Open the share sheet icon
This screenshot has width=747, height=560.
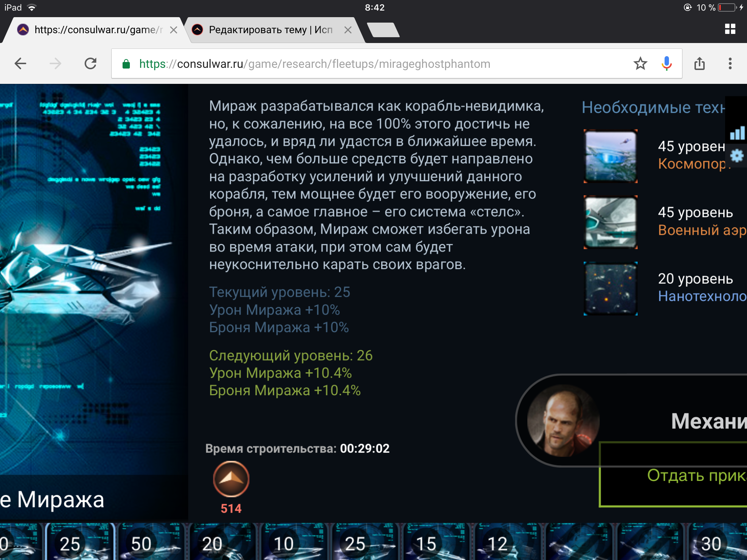tap(699, 64)
